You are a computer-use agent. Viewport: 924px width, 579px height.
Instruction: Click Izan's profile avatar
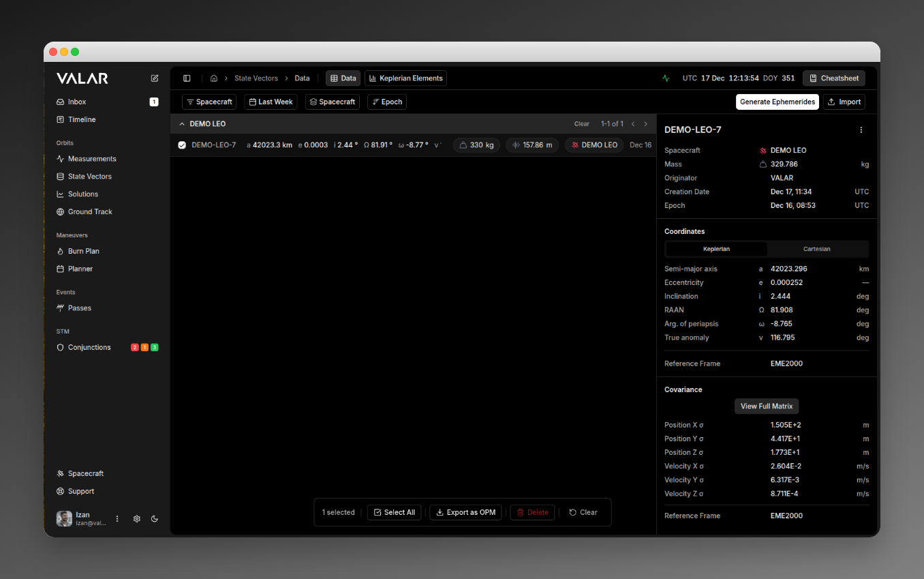[64, 518]
